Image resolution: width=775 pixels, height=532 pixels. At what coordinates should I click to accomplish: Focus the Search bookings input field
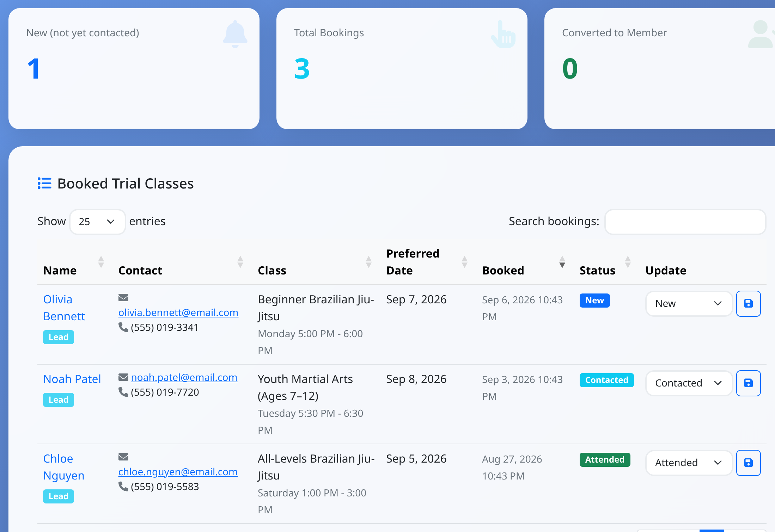pyautogui.click(x=685, y=222)
